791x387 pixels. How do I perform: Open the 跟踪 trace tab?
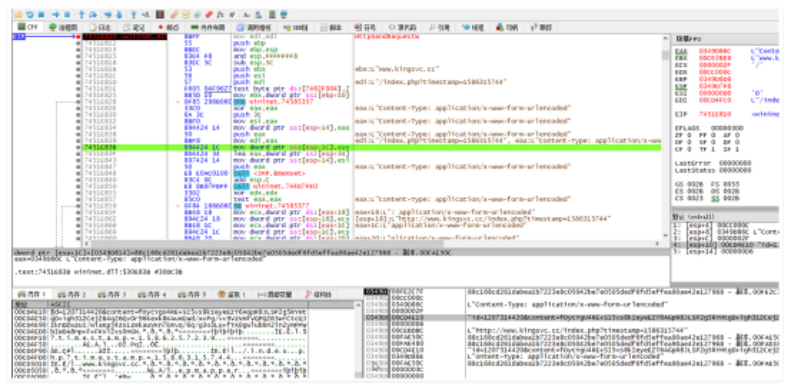pyautogui.click(x=541, y=27)
